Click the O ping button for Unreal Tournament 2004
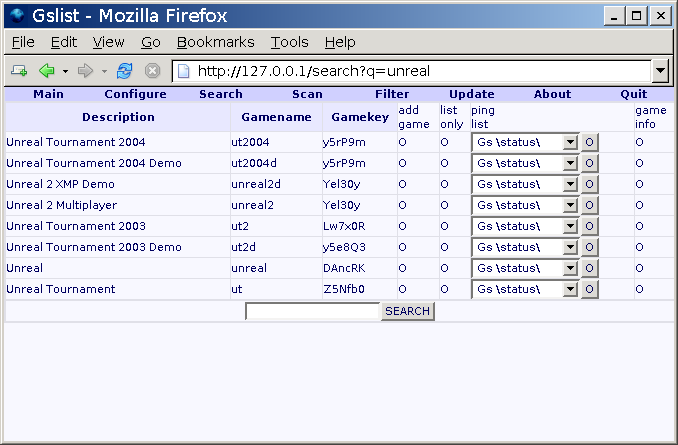 coord(590,142)
